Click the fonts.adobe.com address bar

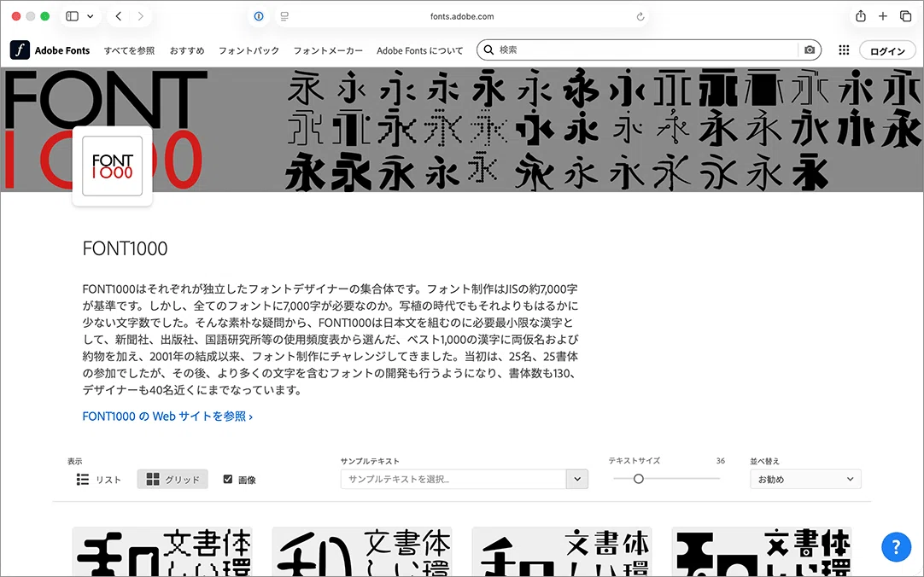(x=462, y=16)
